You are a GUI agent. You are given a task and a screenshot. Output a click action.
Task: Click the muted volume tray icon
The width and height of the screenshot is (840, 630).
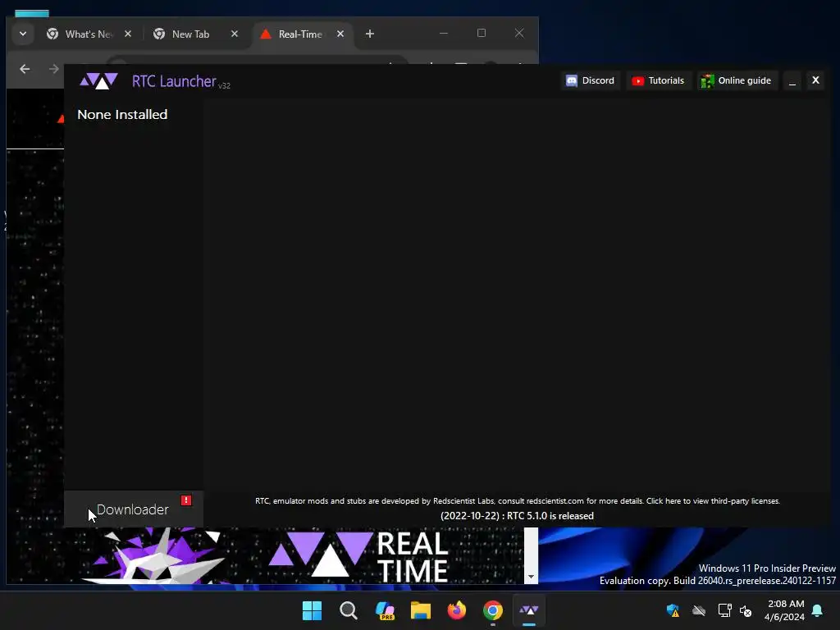click(x=745, y=610)
